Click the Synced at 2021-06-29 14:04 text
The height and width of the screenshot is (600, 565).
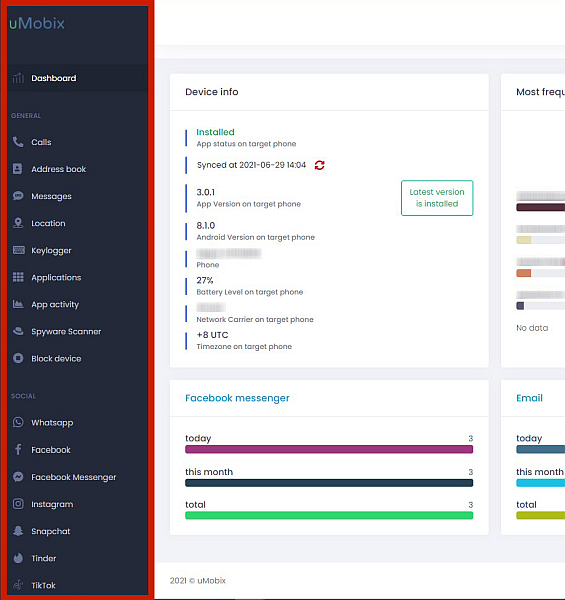251,165
